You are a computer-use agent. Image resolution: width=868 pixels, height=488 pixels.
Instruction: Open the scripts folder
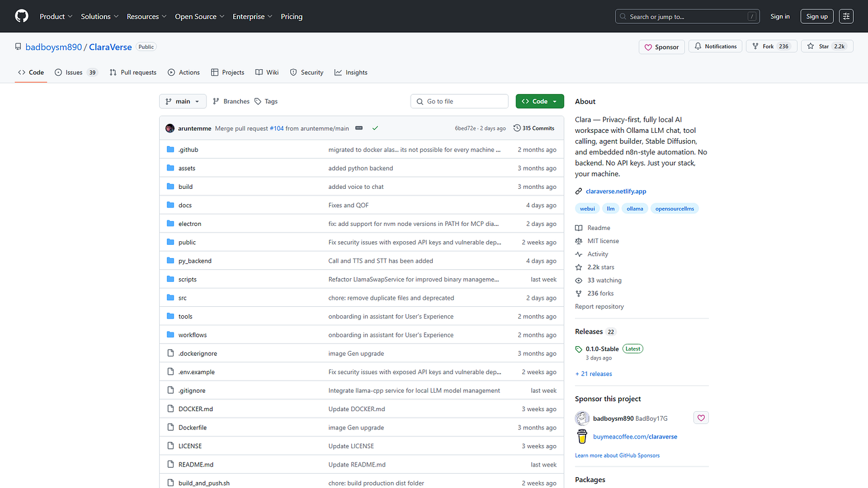pos(187,279)
